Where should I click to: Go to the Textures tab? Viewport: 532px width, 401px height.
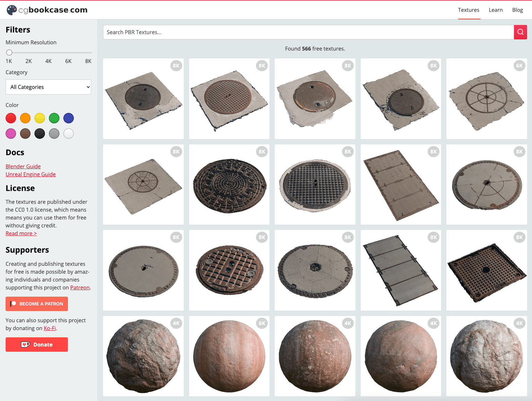tap(468, 10)
